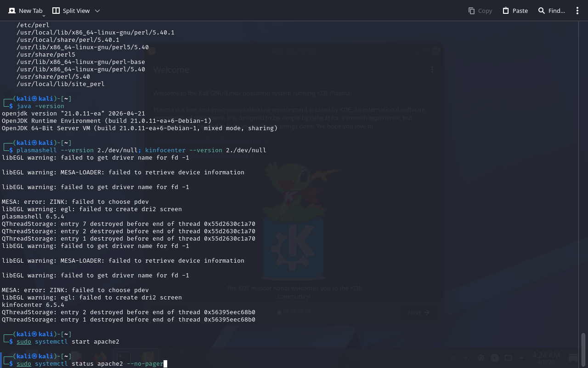This screenshot has width=588, height=368.
Task: Open the three-dot hamburger menu
Action: 577,11
